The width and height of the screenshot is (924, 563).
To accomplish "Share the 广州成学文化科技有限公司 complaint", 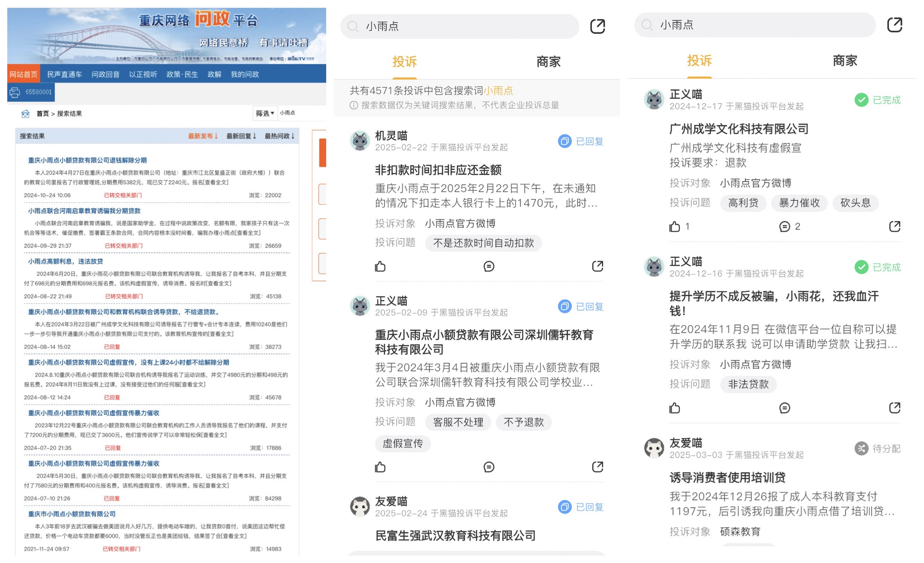I will click(x=894, y=227).
